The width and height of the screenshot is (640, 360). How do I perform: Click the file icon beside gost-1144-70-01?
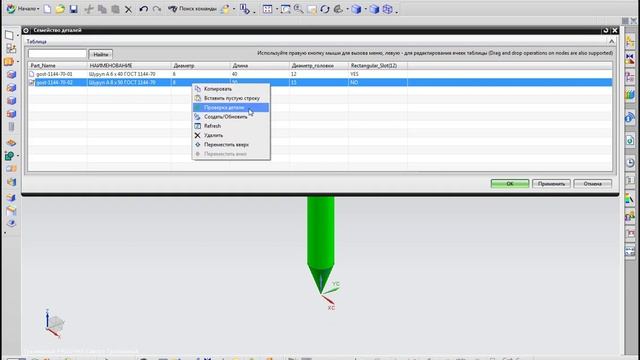coord(31,74)
